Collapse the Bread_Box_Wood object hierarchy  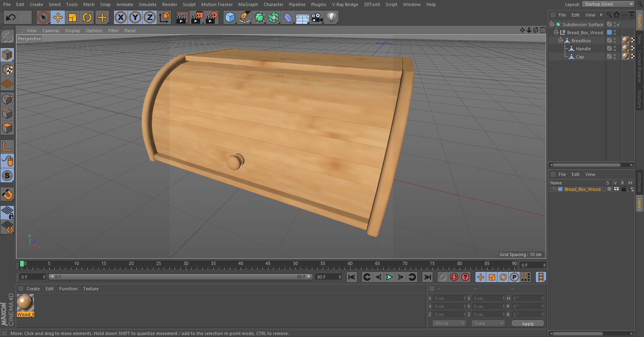pos(556,32)
